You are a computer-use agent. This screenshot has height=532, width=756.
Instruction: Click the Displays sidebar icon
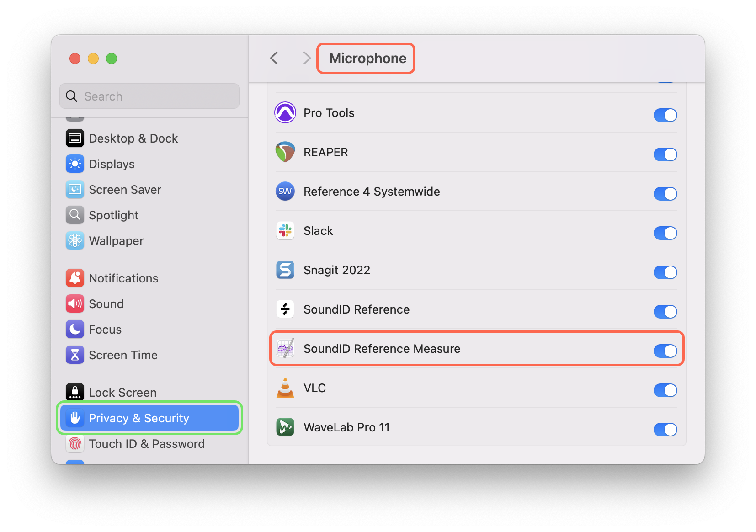pyautogui.click(x=75, y=164)
